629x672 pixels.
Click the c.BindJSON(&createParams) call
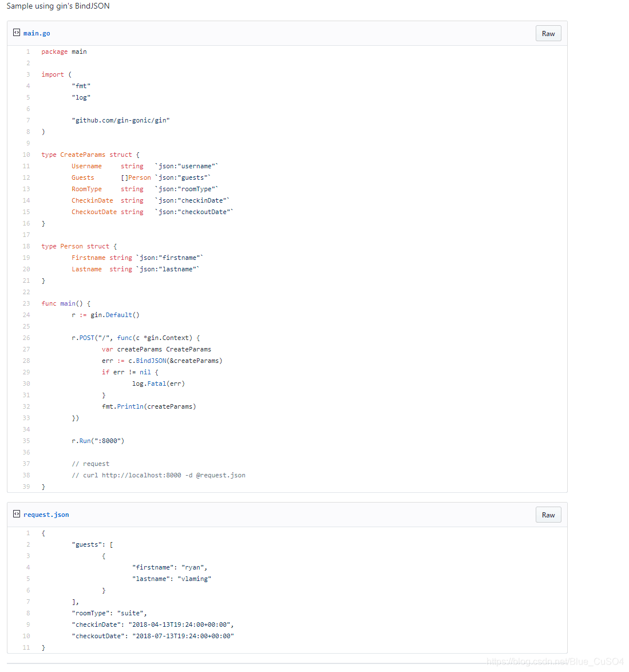pos(176,361)
